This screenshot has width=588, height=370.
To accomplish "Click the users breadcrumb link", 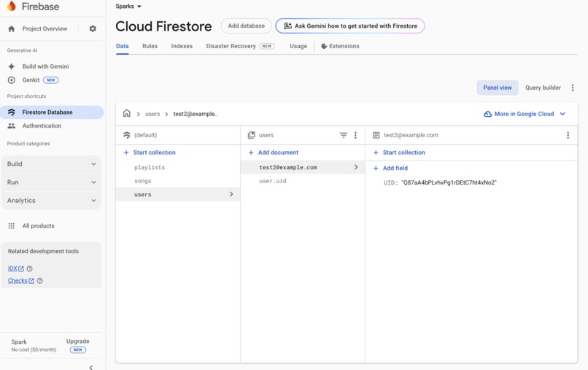I will 152,114.
